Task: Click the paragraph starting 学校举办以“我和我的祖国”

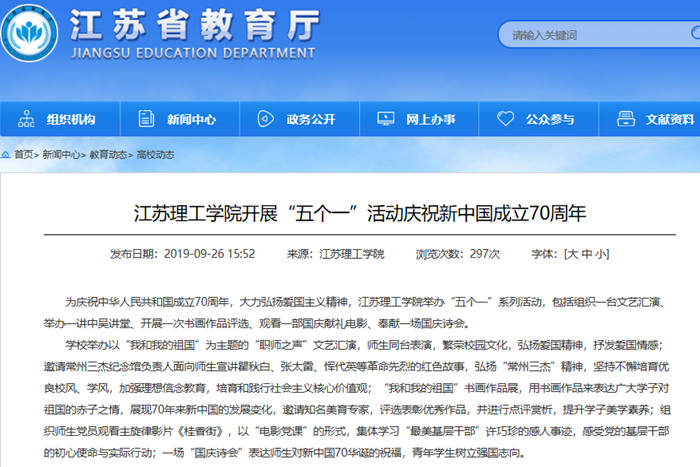Action: [357, 399]
